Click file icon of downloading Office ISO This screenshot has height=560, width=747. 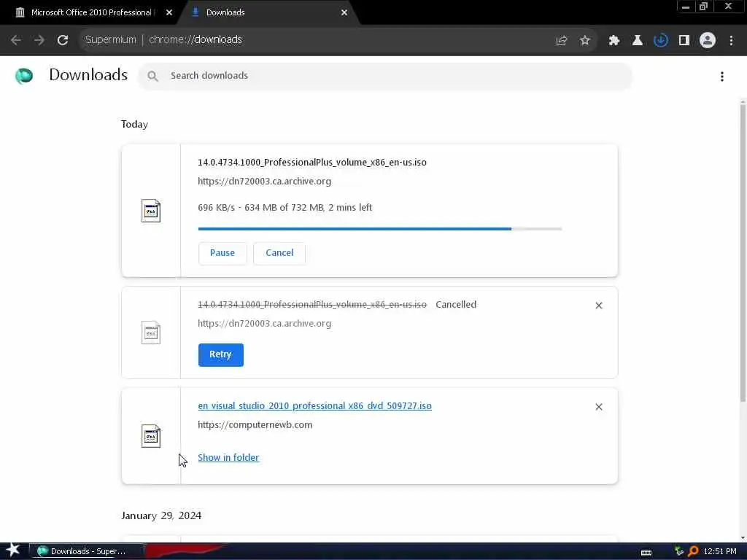pos(150,211)
